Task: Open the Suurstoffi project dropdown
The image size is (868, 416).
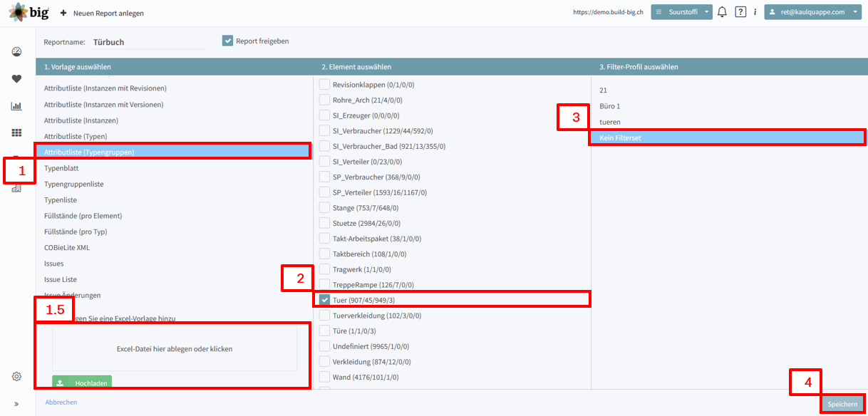Action: pos(681,12)
